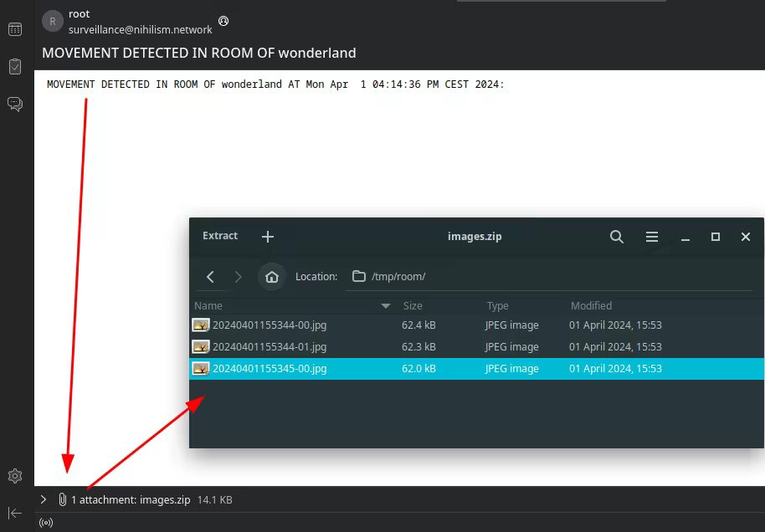Open the tasks clipboard icon in sidebar
The image size is (765, 532).
pos(15,67)
